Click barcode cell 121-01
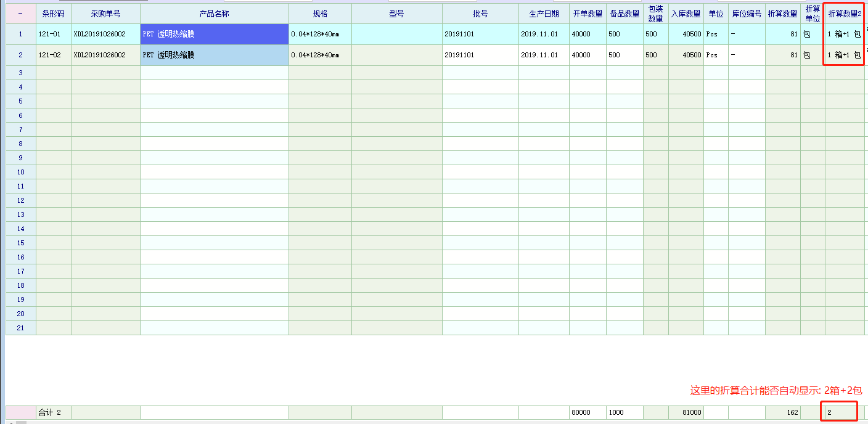Image resolution: width=868 pixels, height=424 pixels. [53, 35]
